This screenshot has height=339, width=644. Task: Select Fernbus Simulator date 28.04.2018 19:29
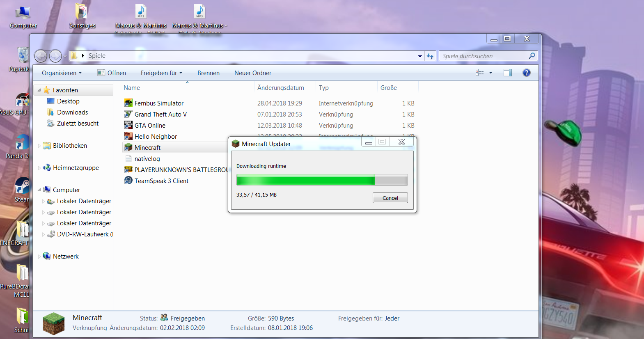click(x=280, y=103)
